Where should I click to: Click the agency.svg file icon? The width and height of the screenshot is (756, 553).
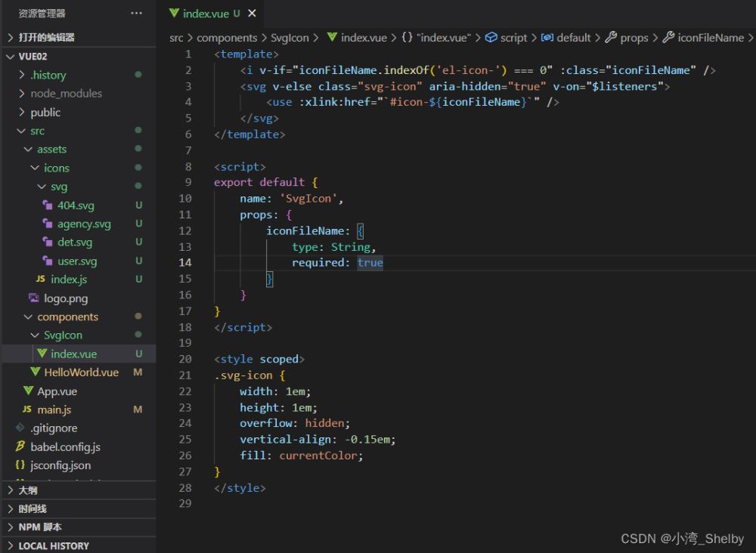[48, 224]
